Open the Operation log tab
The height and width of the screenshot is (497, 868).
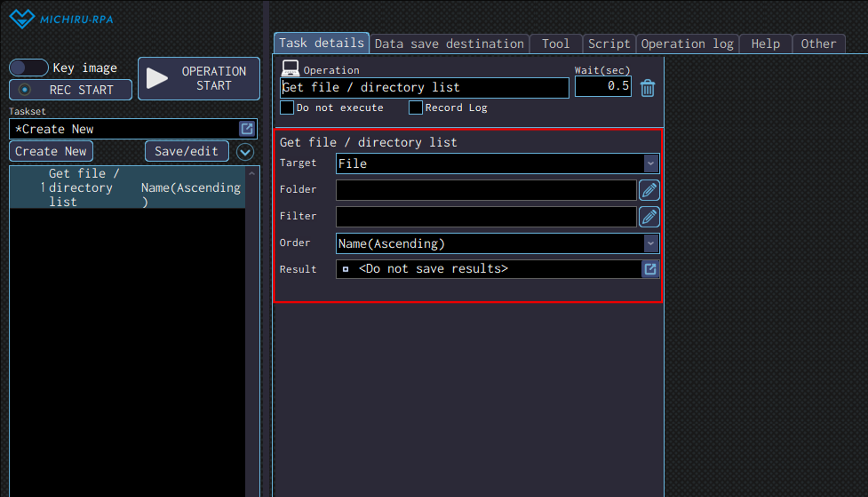pyautogui.click(x=687, y=44)
